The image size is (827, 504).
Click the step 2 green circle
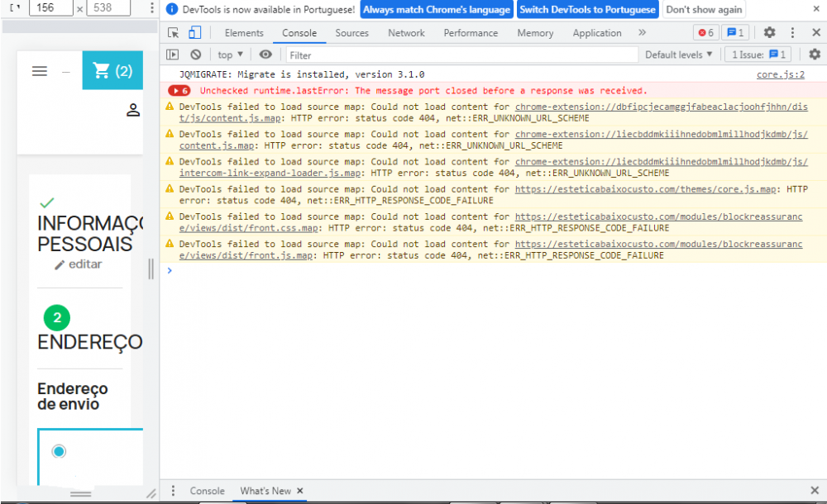click(x=57, y=318)
